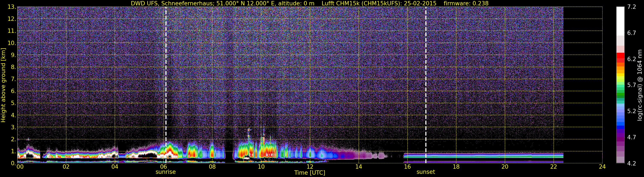Pick the white top segment of the colorbar

[x=620, y=21]
